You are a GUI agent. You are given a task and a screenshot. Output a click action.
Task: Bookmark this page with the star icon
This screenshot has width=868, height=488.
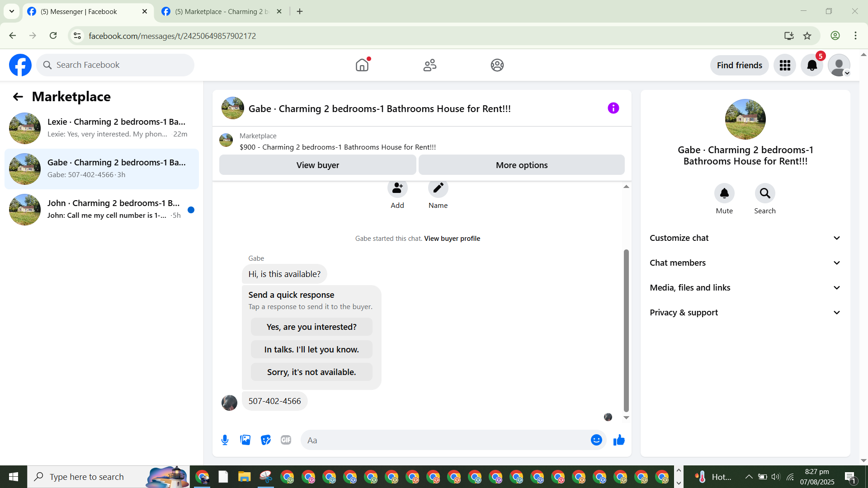(x=807, y=36)
